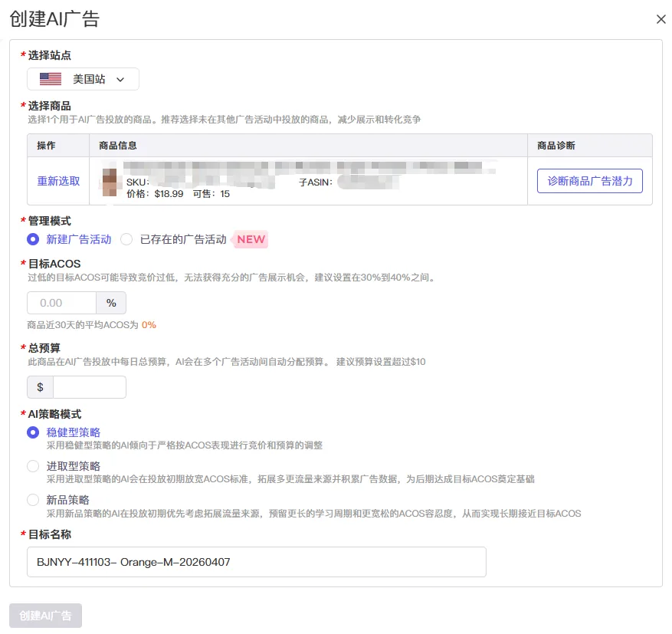The width and height of the screenshot is (672, 634).
Task: Click the % unit addon
Action: click(x=111, y=303)
